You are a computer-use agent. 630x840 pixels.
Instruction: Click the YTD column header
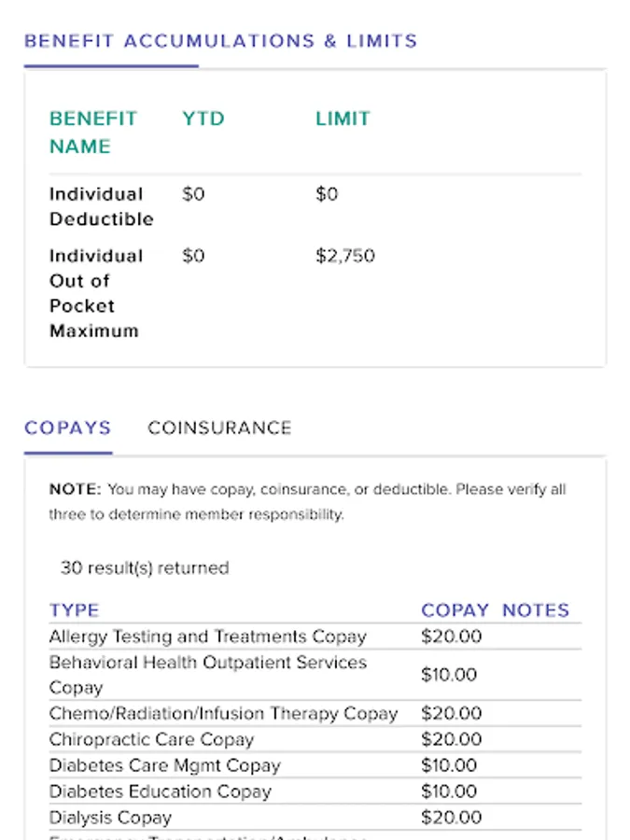point(203,119)
